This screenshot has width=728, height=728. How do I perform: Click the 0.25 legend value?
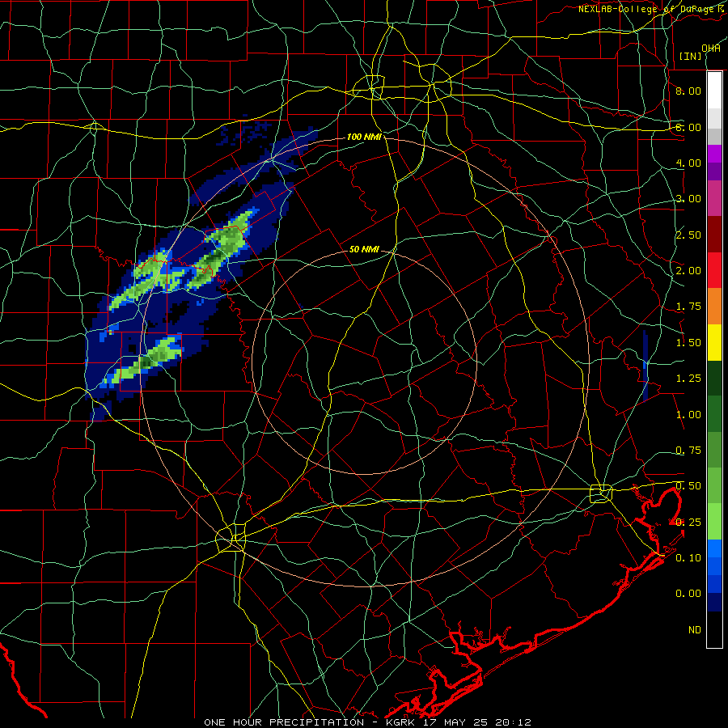click(x=688, y=523)
